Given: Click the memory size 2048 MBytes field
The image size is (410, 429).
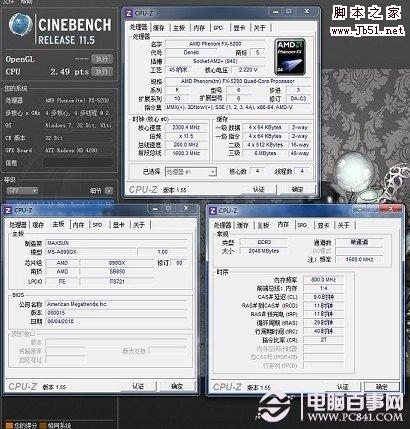Looking at the screenshot, I should point(264,251).
